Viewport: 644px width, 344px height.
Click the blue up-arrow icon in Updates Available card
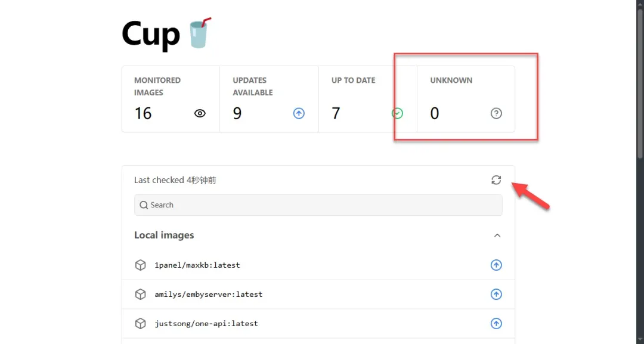coord(299,113)
